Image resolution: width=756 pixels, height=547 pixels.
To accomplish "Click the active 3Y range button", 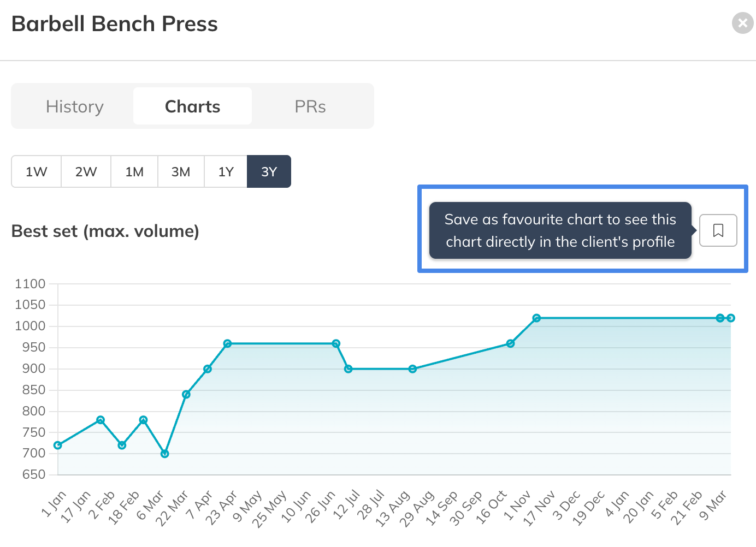I will point(269,172).
